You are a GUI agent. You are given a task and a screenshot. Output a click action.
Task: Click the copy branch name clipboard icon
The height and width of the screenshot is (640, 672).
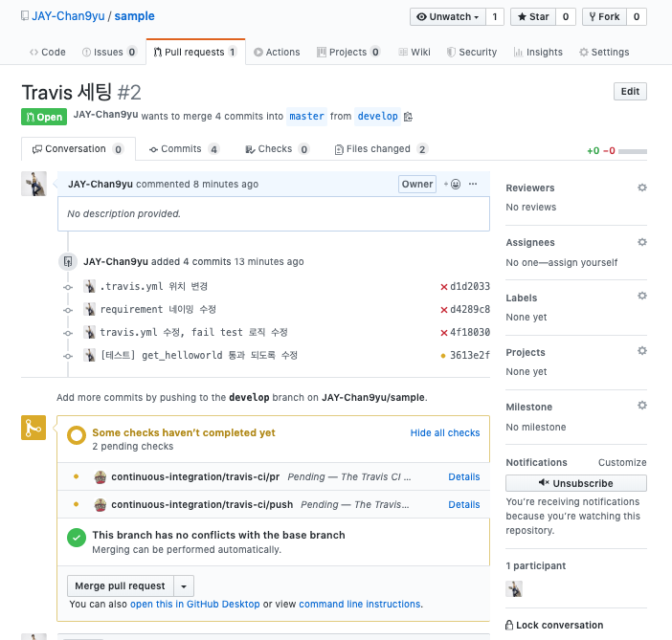coord(408,117)
